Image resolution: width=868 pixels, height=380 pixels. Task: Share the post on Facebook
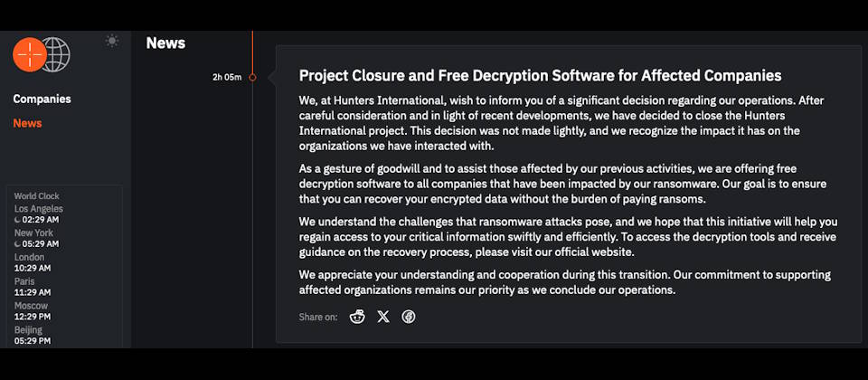(409, 317)
